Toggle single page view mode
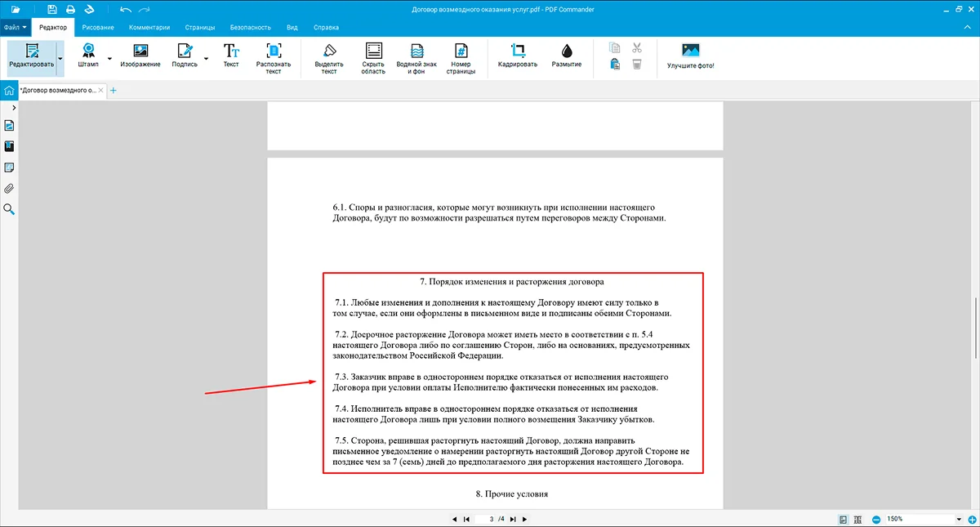980x527 pixels. [843, 519]
